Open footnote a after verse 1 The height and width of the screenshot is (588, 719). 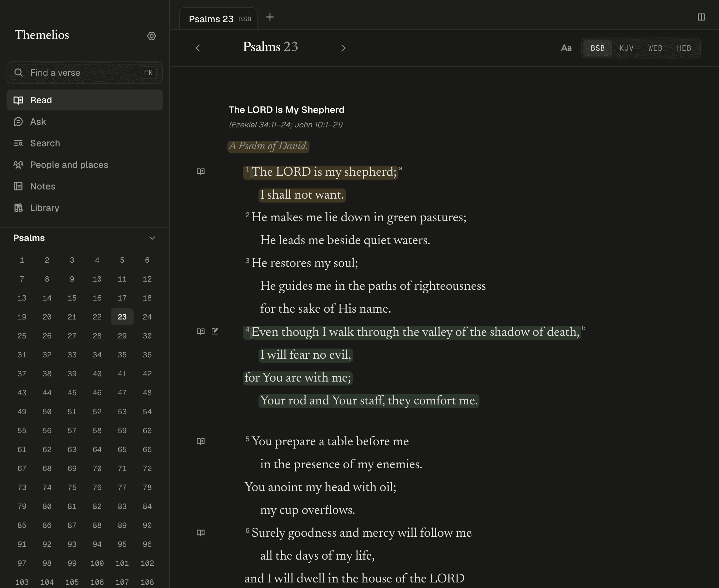(400, 168)
